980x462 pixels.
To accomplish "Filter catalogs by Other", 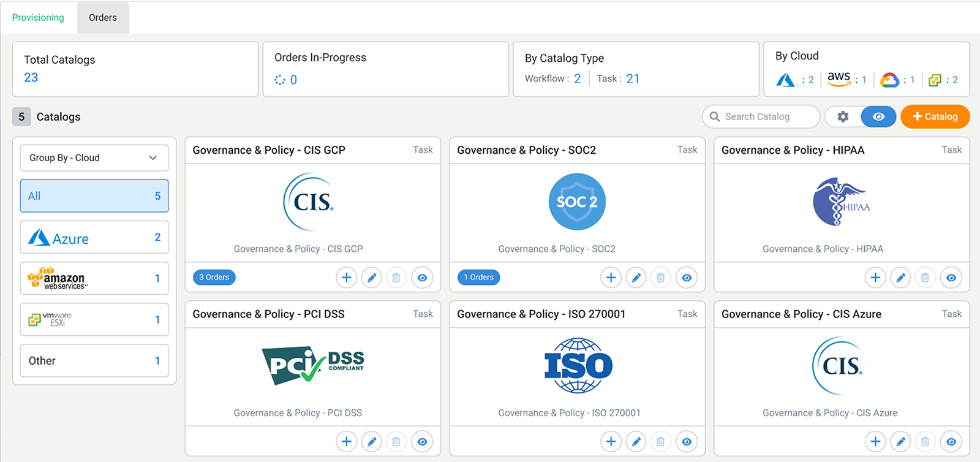I will [x=94, y=361].
